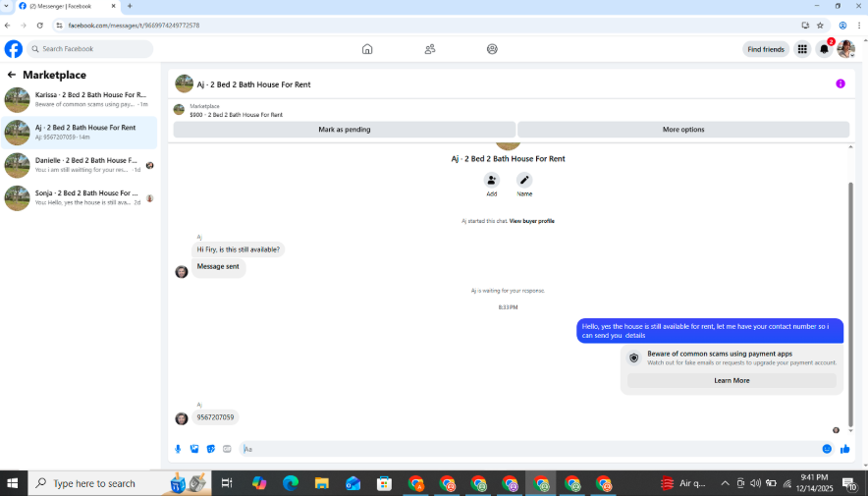Click the browser reload button
This screenshot has height=496, width=868.
coord(40,26)
